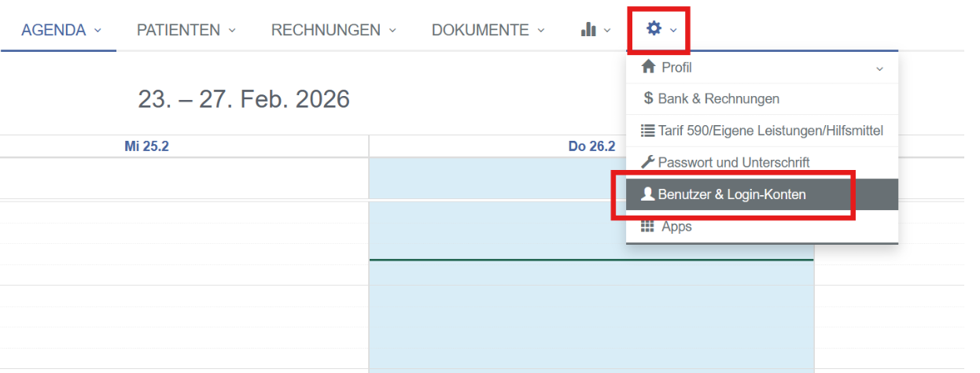Select the user icon for Benutzer & Login-Konten
The height and width of the screenshot is (373, 980).
[x=648, y=194]
